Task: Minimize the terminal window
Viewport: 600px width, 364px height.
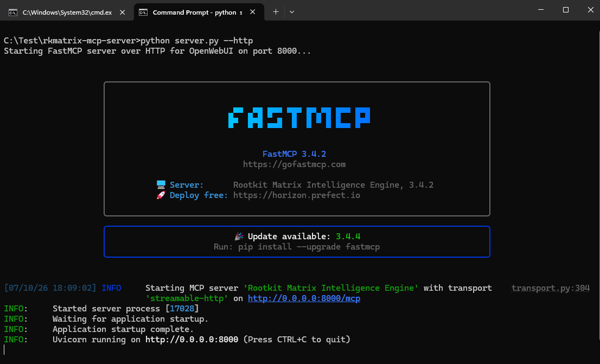Action: [x=541, y=10]
